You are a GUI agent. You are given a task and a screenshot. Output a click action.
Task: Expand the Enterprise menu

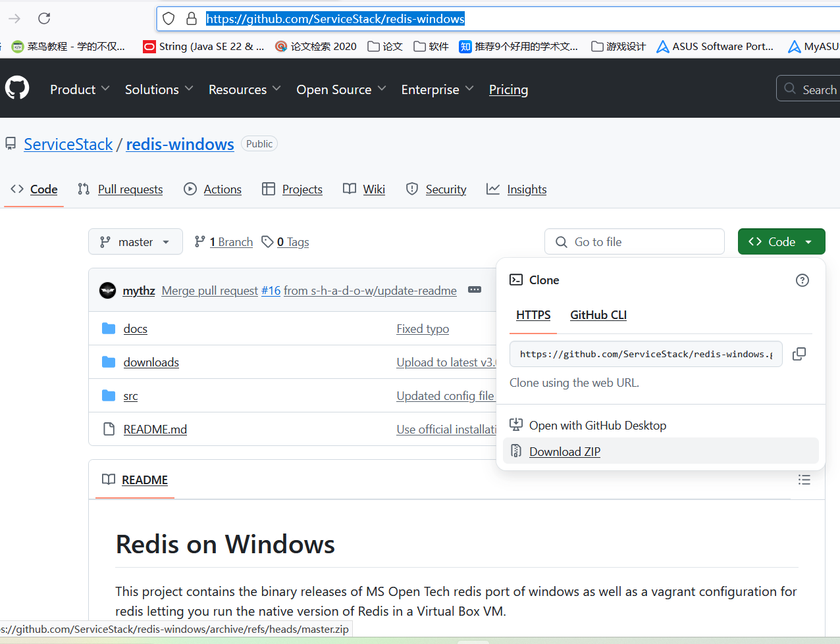pyautogui.click(x=437, y=89)
